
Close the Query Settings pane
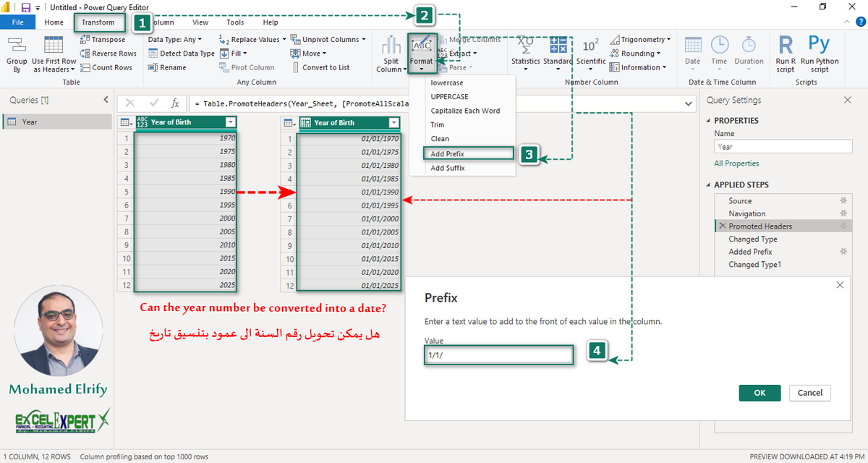(x=848, y=100)
